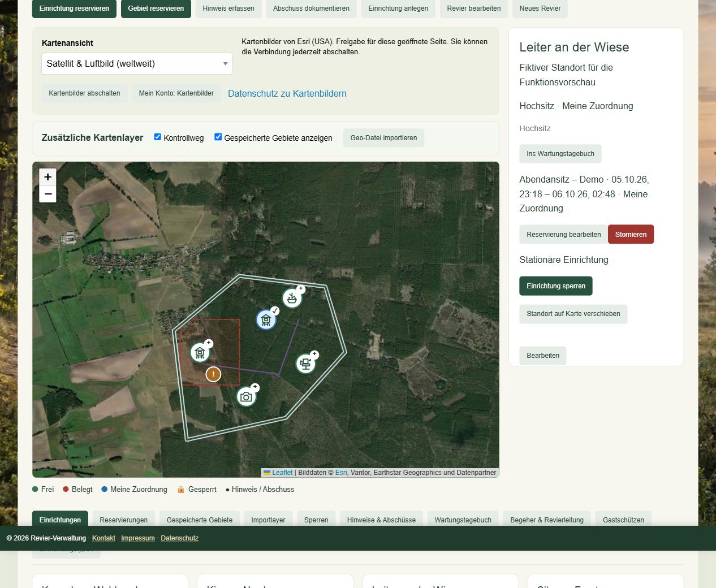
Task: Click the green high-seat marker in the red zone
Action: 200,353
